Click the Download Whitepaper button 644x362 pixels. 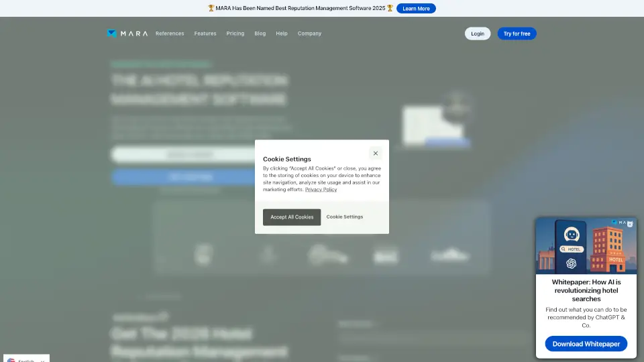586,344
